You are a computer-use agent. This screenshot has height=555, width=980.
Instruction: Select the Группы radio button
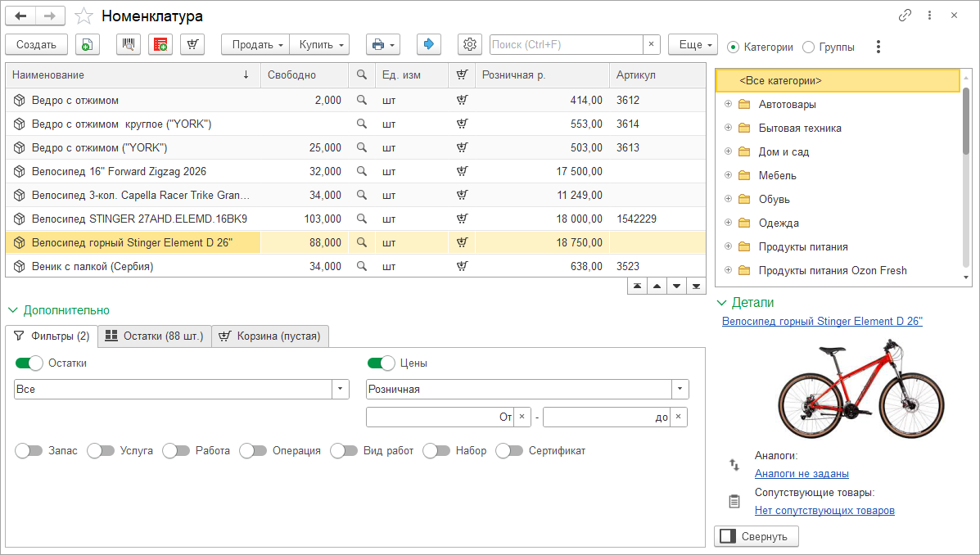coord(809,47)
